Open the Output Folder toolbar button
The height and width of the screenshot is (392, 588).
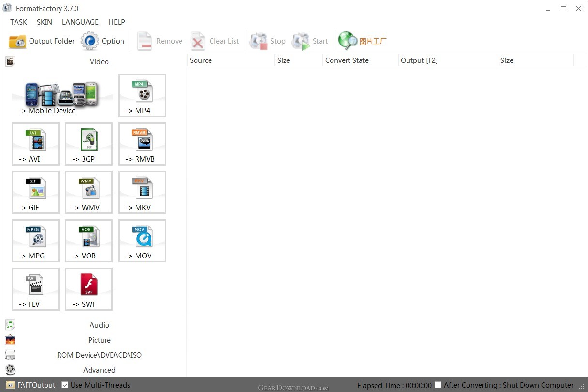tap(42, 41)
